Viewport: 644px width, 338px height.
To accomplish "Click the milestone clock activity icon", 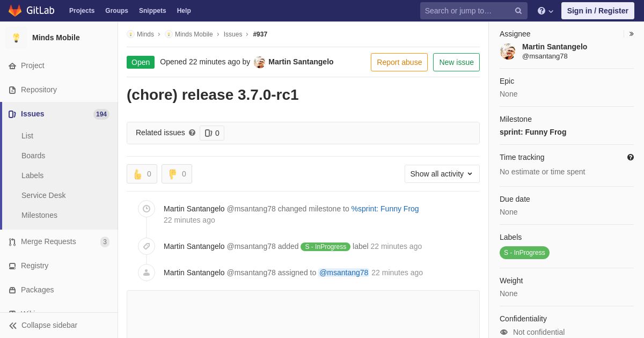I will click(147, 209).
